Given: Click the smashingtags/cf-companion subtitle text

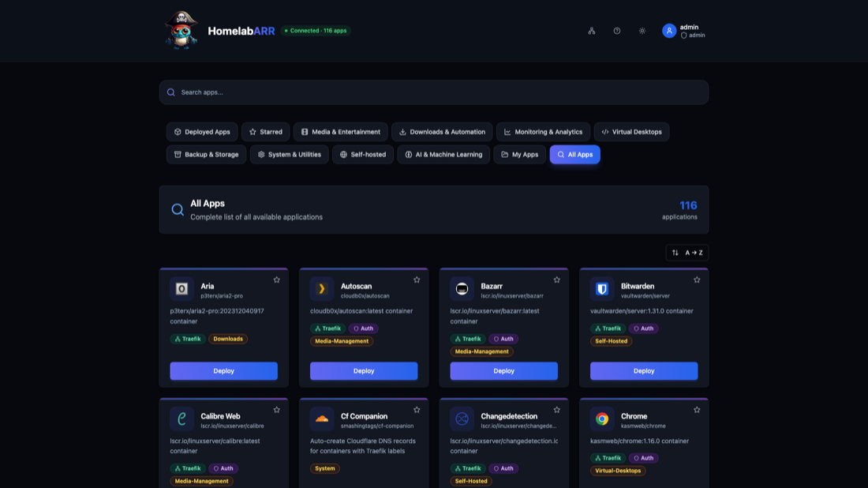Looking at the screenshot, I should click(x=377, y=426).
